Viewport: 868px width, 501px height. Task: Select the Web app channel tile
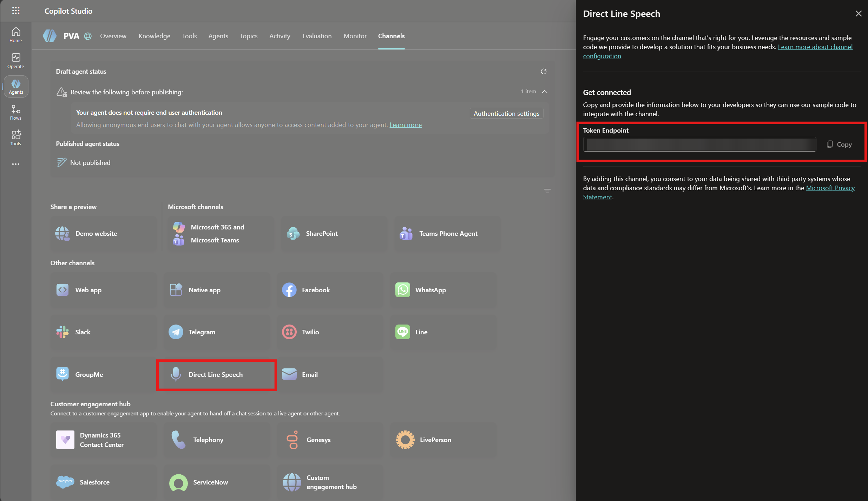[104, 290]
